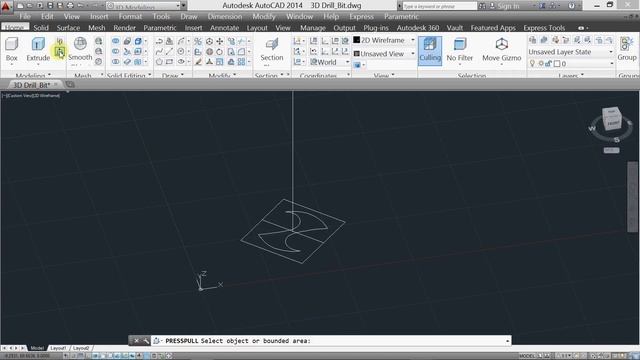Viewport: 640px width, 360px height.
Task: Open the 2D Wireframe visual style dropdown
Action: 384,40
